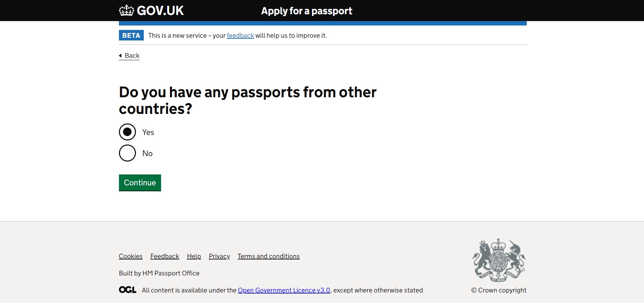The width and height of the screenshot is (644, 303).
Task: Click the Royal coat of arms crest
Action: (x=499, y=260)
